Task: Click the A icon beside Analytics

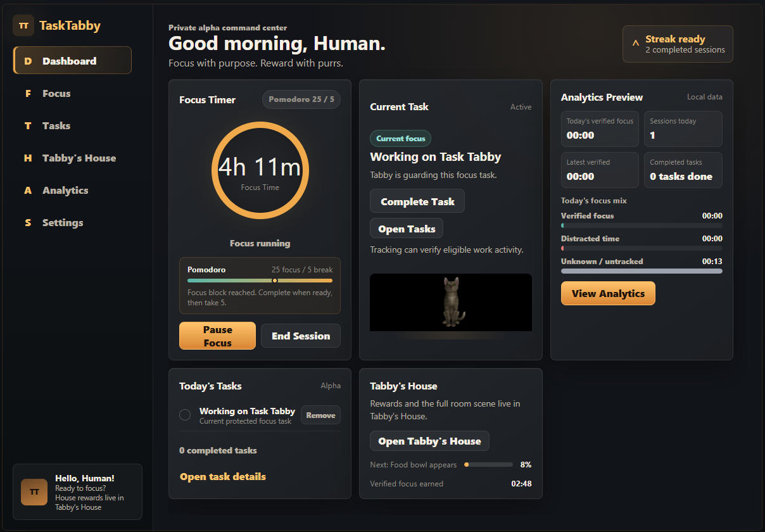Action: click(x=28, y=191)
